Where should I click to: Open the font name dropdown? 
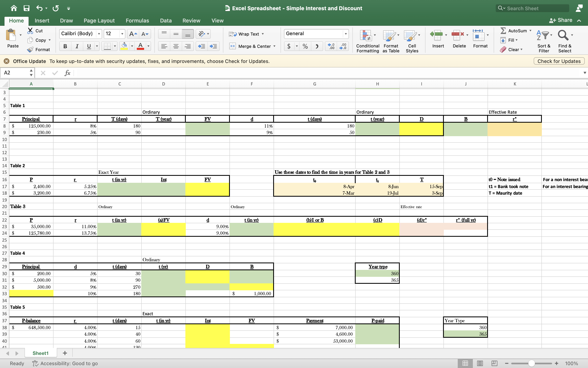[99, 34]
